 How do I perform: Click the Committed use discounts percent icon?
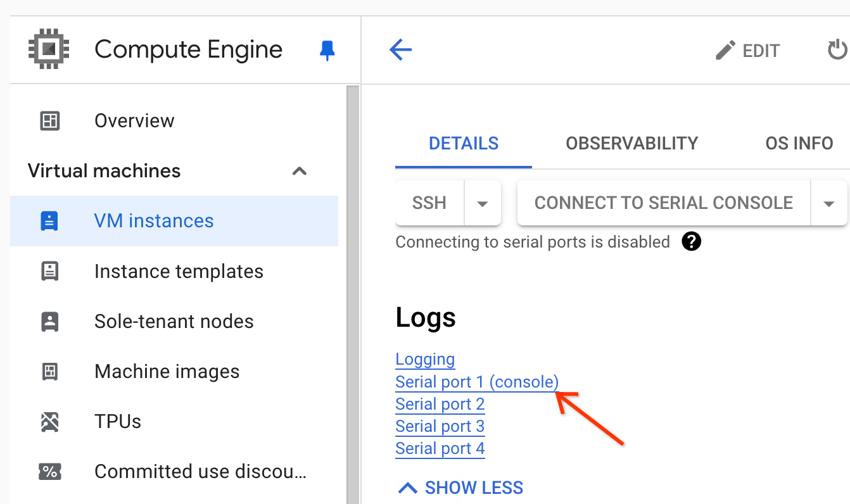click(48, 471)
